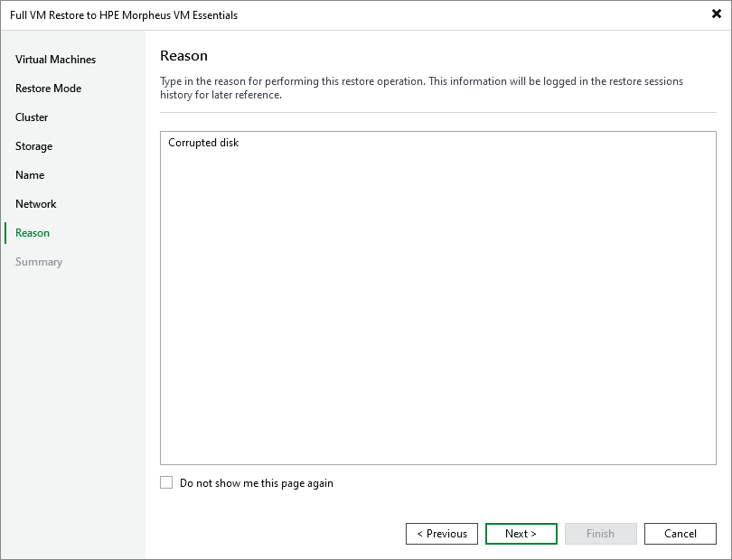Screen dimensions: 732x560
Task: Enable 'Do not show me this page again'
Action: tap(166, 482)
